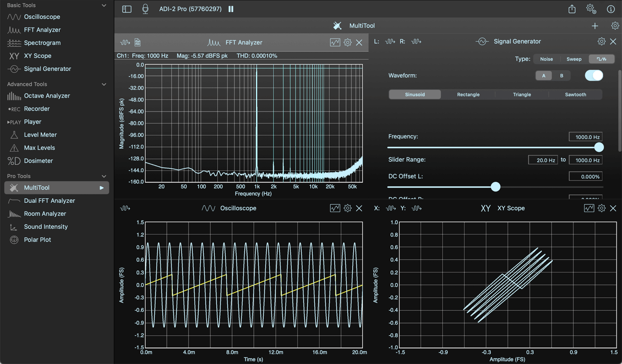Image resolution: width=622 pixels, height=364 pixels.
Task: Choose the waveform signal type icon
Action: tap(601, 59)
